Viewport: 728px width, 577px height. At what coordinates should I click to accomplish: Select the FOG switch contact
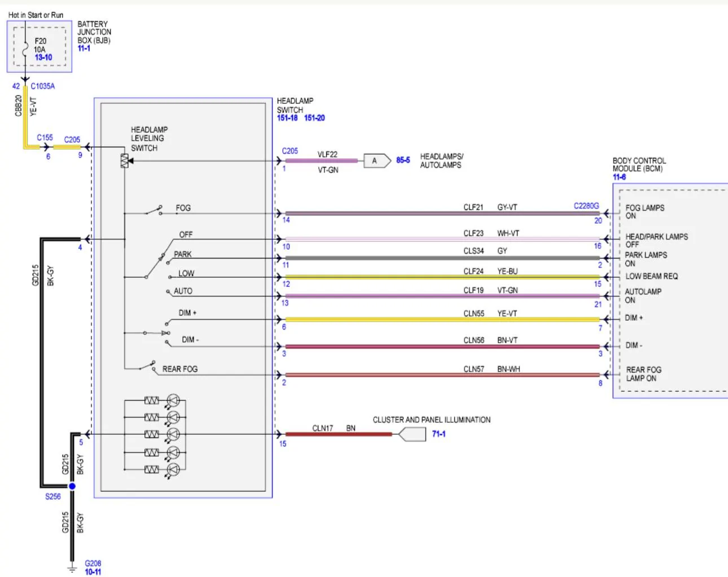[153, 211]
